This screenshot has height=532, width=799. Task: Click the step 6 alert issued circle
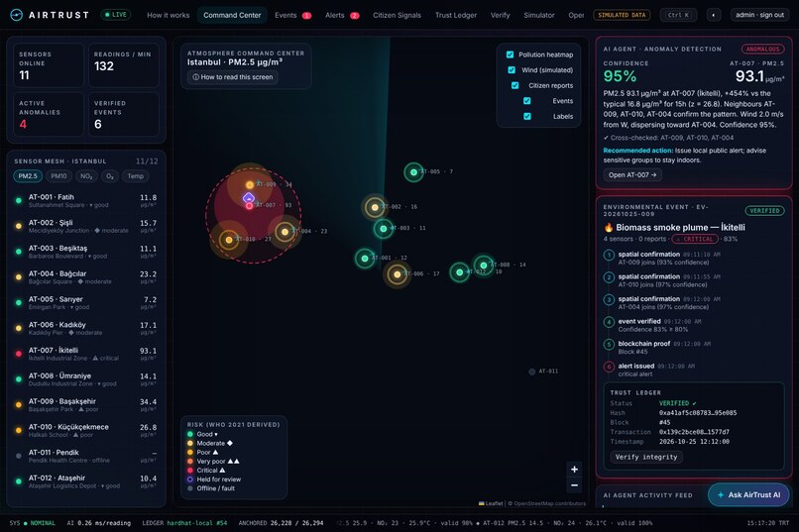tap(609, 368)
